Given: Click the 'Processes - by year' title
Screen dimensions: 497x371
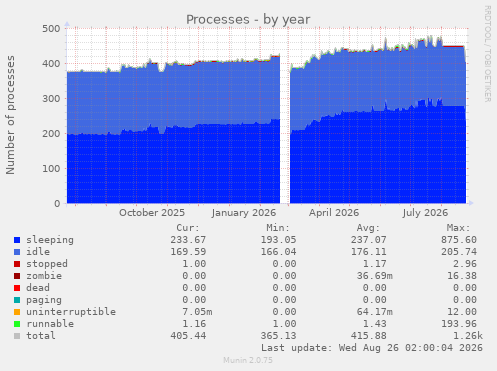Looking at the screenshot, I should click(x=248, y=20).
